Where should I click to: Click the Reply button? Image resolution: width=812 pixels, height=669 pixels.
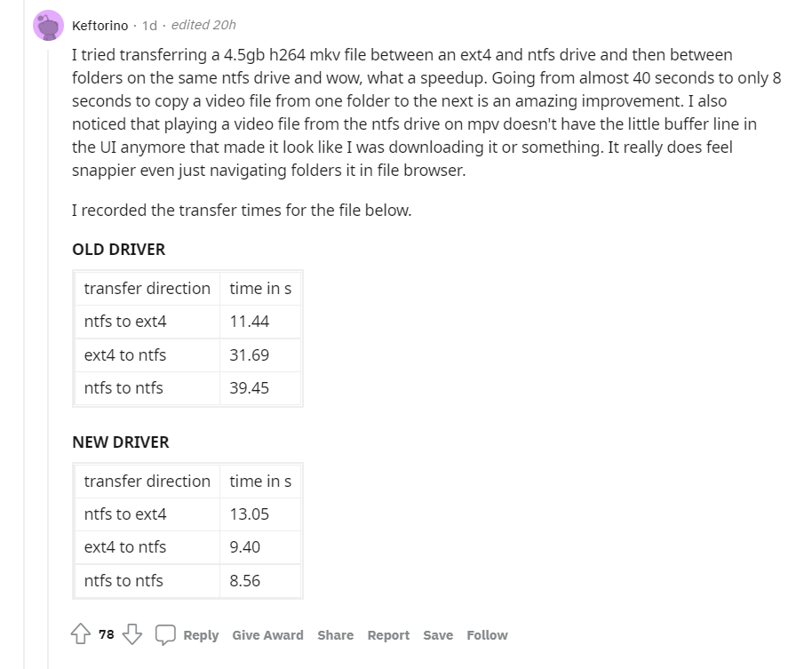point(201,635)
